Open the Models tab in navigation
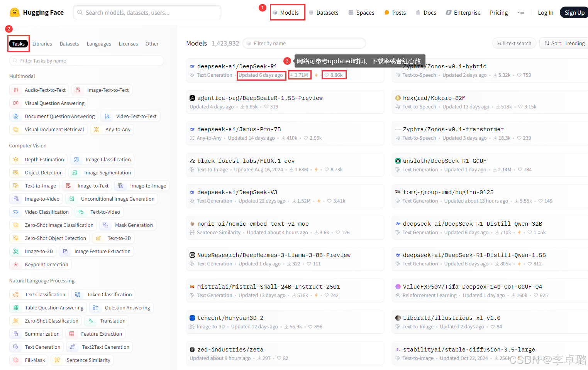This screenshot has height=370, width=588. pos(286,13)
